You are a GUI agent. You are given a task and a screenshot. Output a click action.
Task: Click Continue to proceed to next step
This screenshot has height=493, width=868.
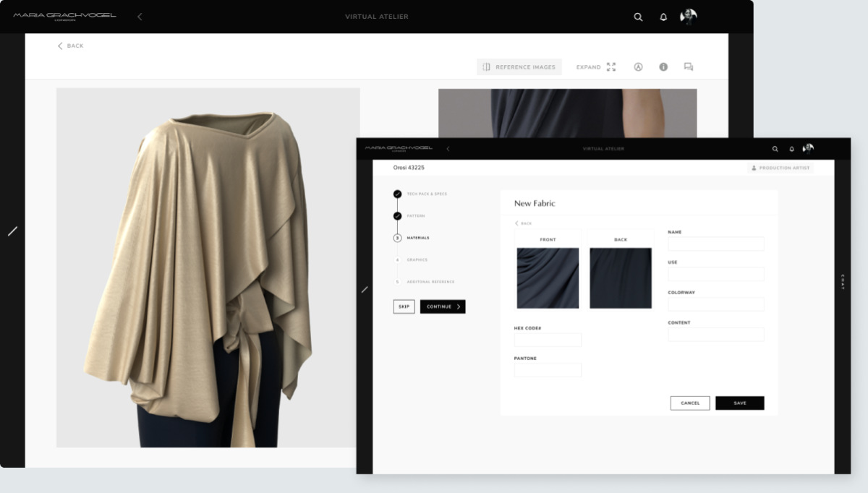pyautogui.click(x=443, y=306)
